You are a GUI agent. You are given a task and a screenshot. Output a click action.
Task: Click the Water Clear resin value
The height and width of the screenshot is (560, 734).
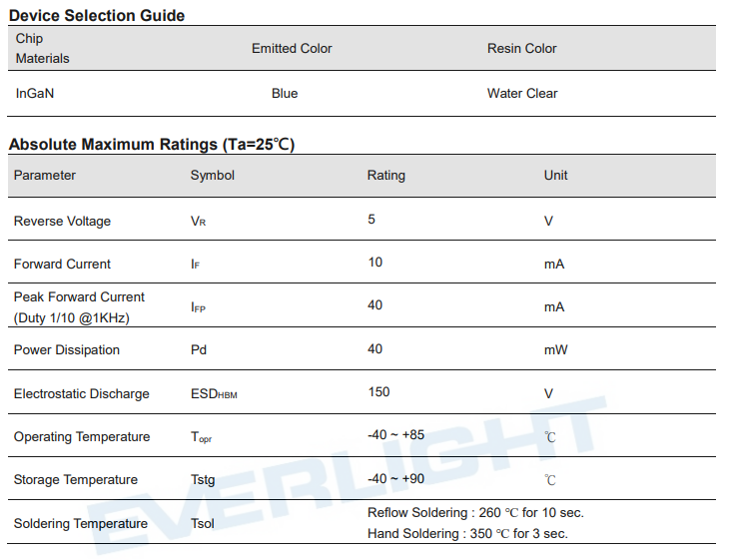point(522,93)
